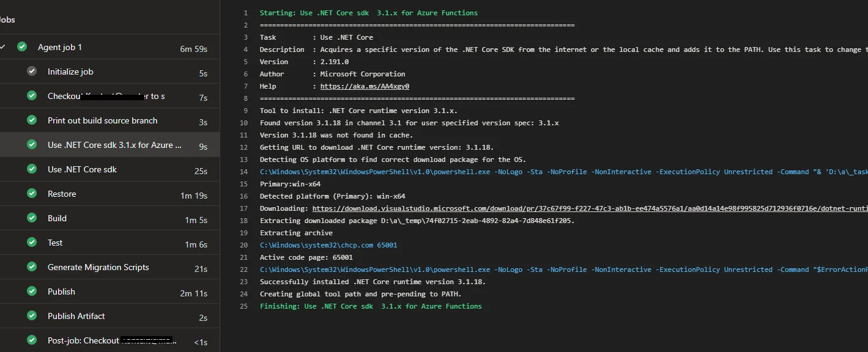The width and height of the screenshot is (868, 352).
Task: View the Restore step in the sidebar
Action: tap(62, 193)
